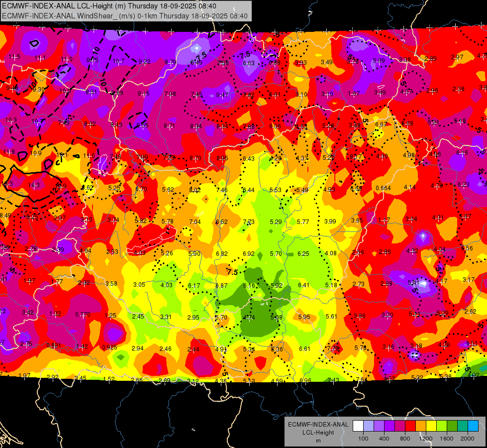Click the grid value 6.92

(x=249, y=254)
